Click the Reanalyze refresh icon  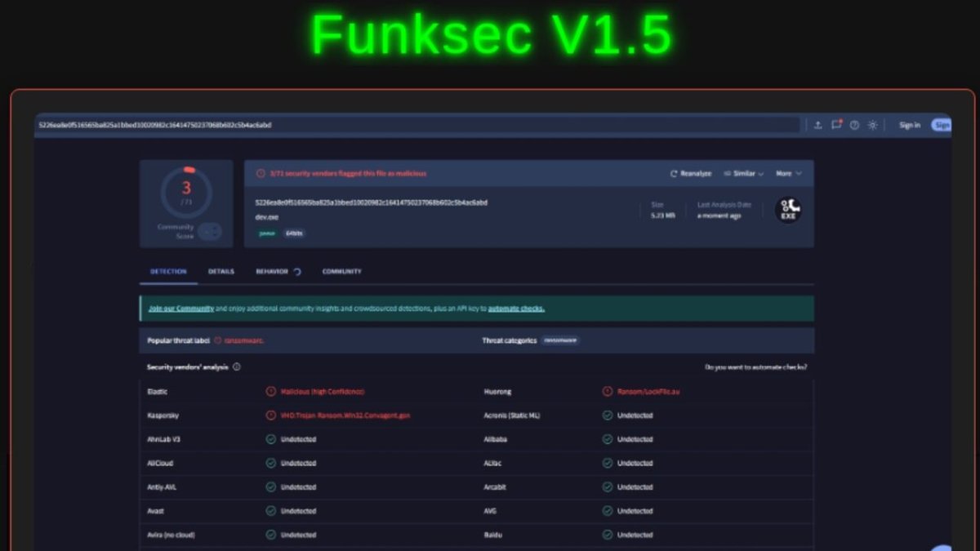[673, 173]
